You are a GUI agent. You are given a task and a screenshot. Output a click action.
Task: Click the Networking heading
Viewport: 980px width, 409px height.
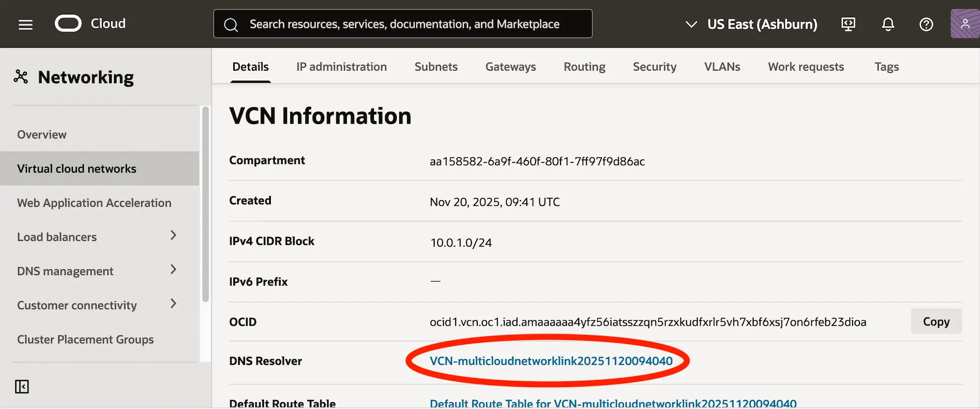tap(86, 77)
